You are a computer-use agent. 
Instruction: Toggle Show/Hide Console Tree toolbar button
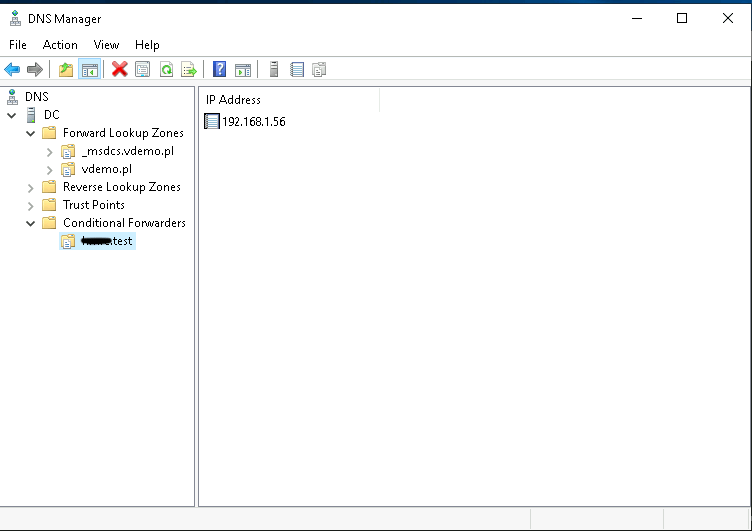click(89, 69)
